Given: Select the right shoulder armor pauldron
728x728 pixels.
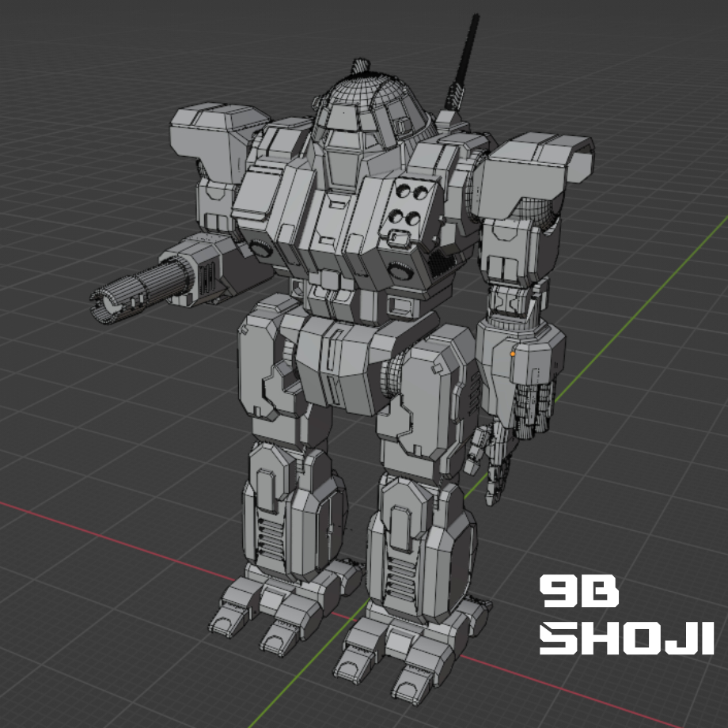Looking at the screenshot, I should coord(526,170).
